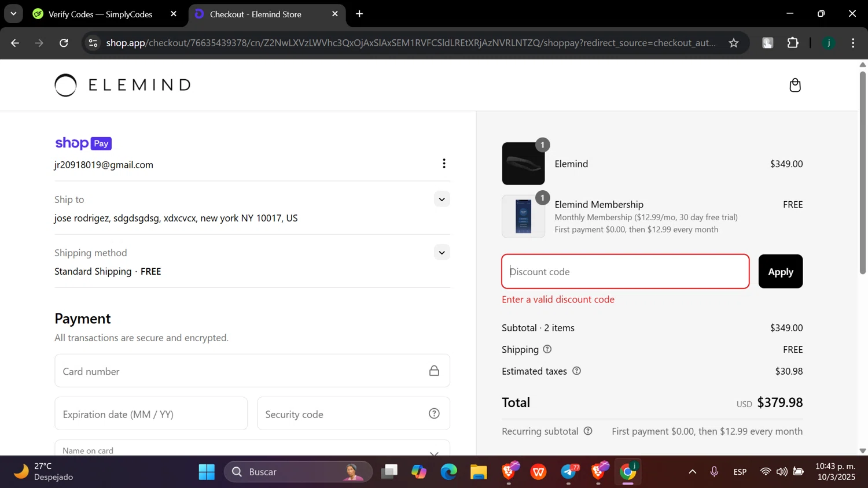Apply the discount code
Image resolution: width=868 pixels, height=488 pixels.
point(780,271)
